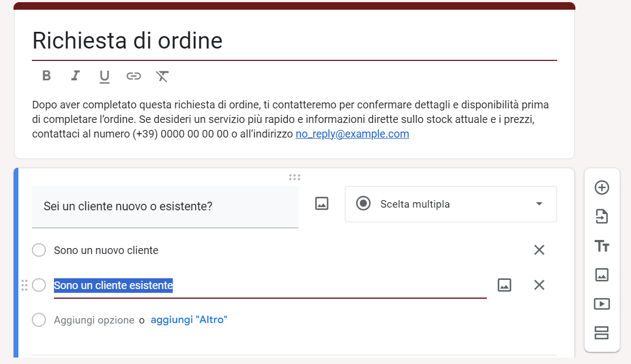Viewport: 631px width, 364px height.
Task: Import questions using sidebar icon
Action: coord(602,217)
